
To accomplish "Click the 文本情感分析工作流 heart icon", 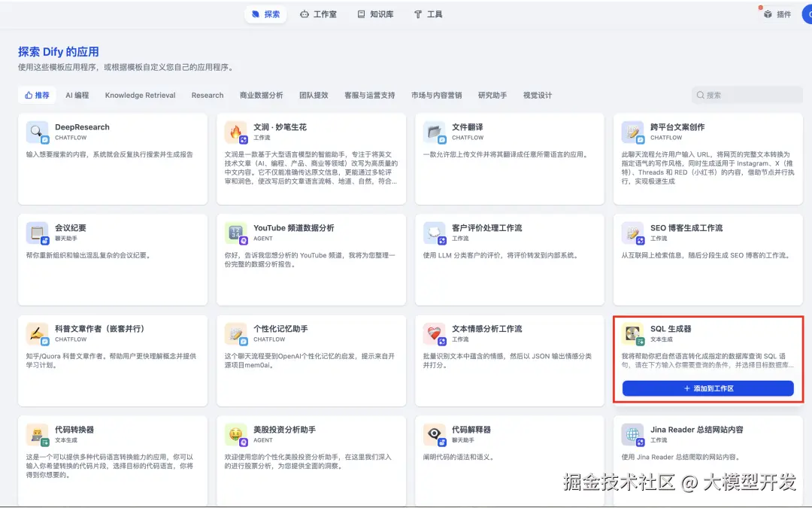I will 435,334.
